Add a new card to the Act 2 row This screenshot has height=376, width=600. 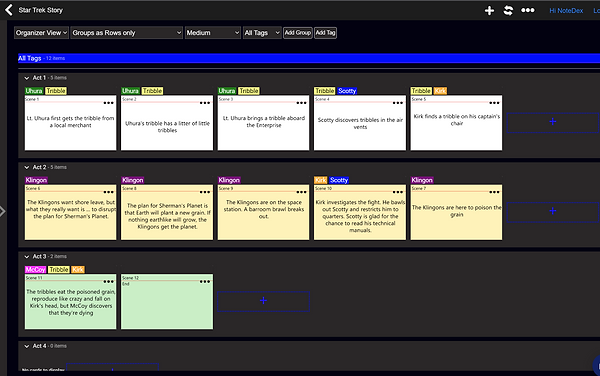553,211
